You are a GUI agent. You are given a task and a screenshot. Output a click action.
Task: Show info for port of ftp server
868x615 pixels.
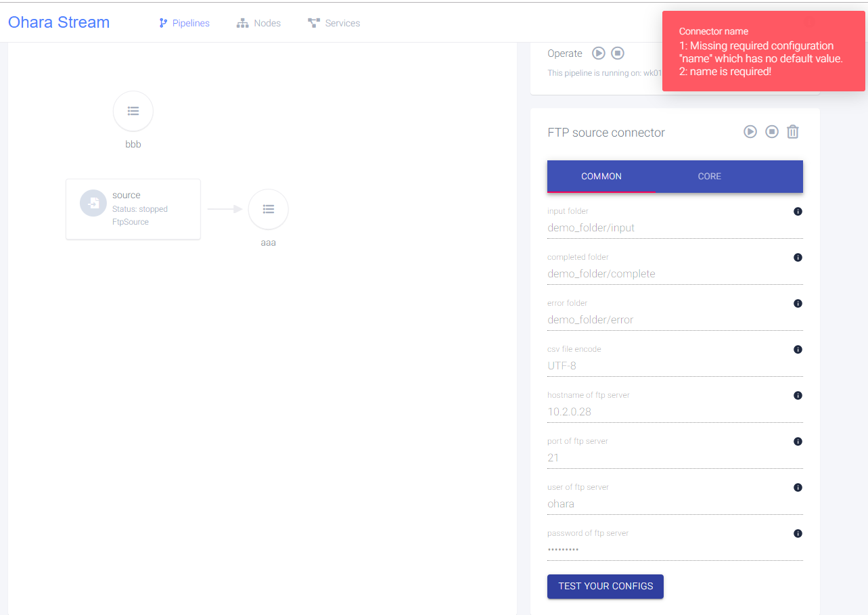pyautogui.click(x=798, y=442)
